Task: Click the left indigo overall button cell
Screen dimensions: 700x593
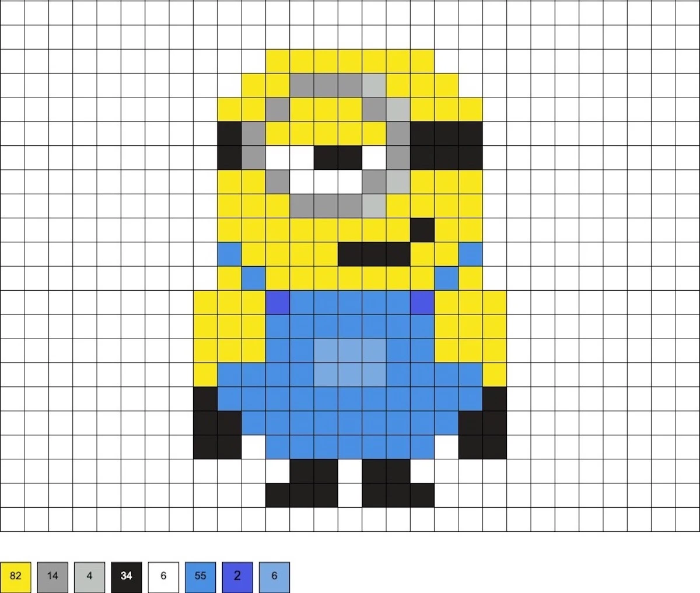Action: coord(278,303)
